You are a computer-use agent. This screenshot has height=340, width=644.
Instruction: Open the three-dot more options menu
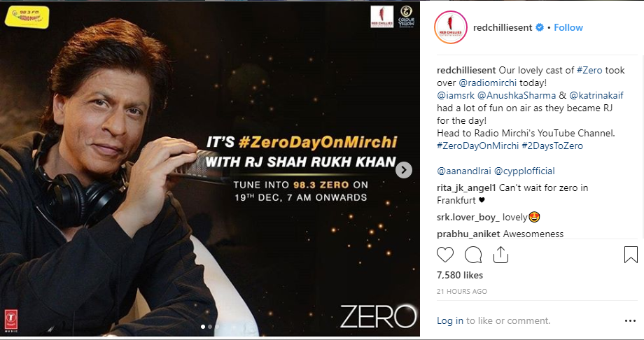630,321
